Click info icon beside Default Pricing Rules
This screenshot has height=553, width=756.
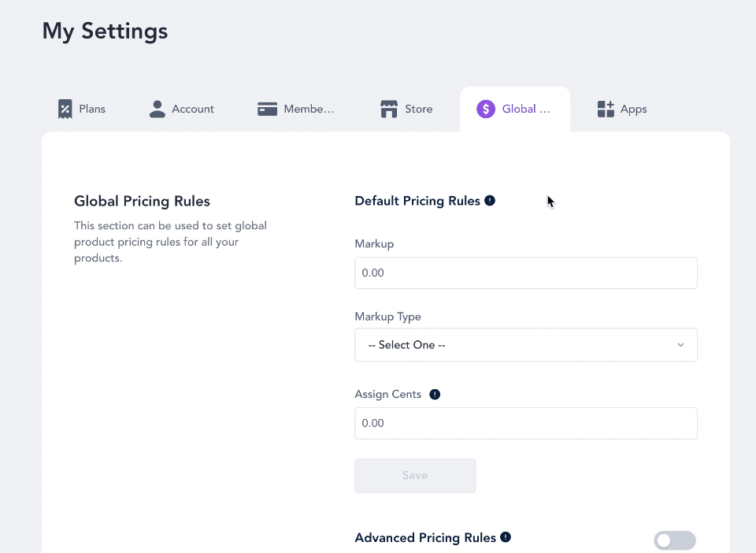click(x=490, y=201)
